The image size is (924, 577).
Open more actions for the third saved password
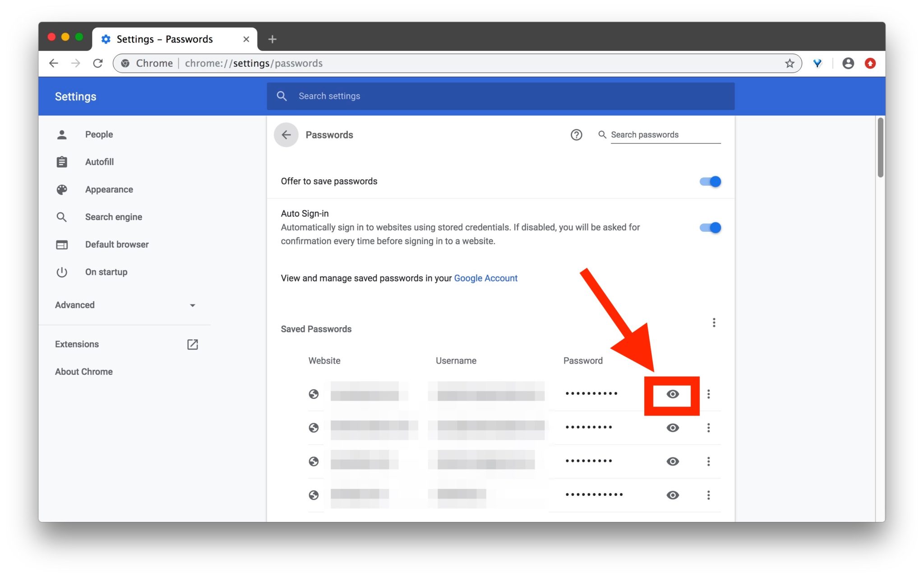[708, 461]
